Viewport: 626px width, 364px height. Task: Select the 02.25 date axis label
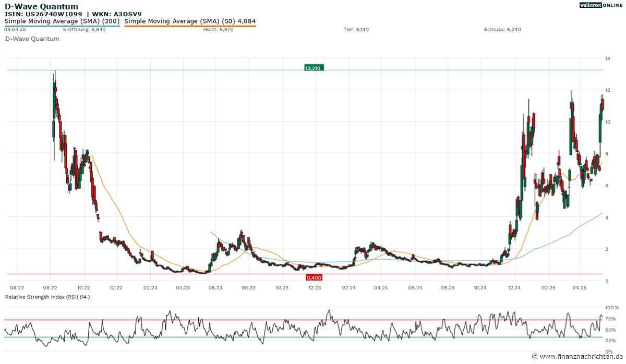(x=548, y=287)
